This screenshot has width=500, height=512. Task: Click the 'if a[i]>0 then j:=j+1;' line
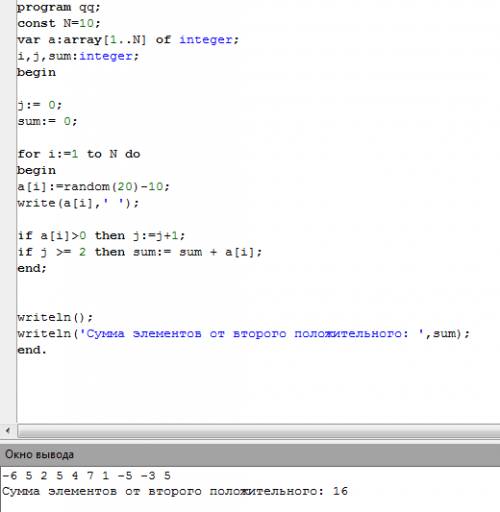tap(101, 235)
